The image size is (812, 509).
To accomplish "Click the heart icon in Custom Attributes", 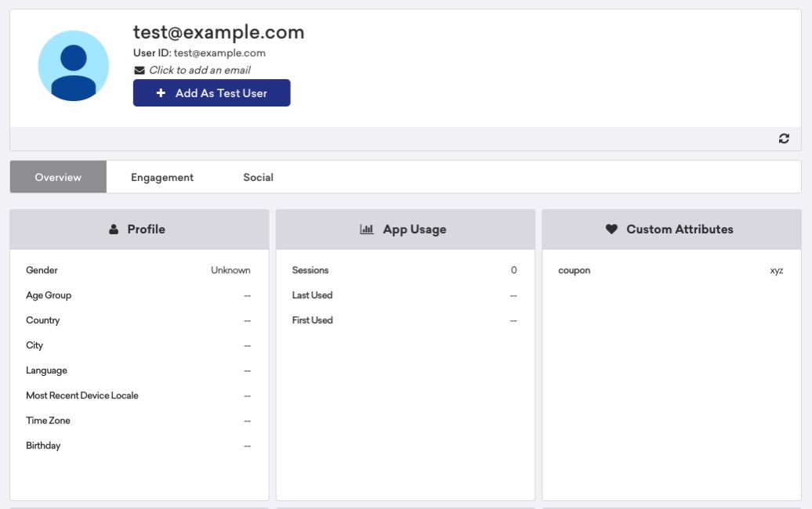I will pyautogui.click(x=611, y=229).
